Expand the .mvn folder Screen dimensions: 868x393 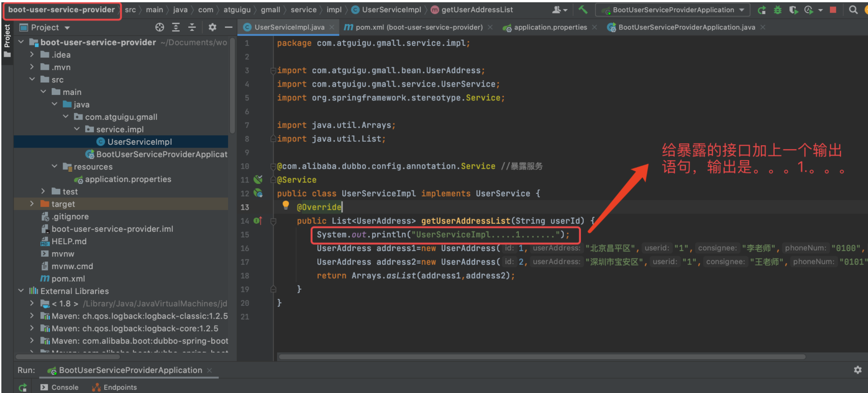(x=32, y=67)
